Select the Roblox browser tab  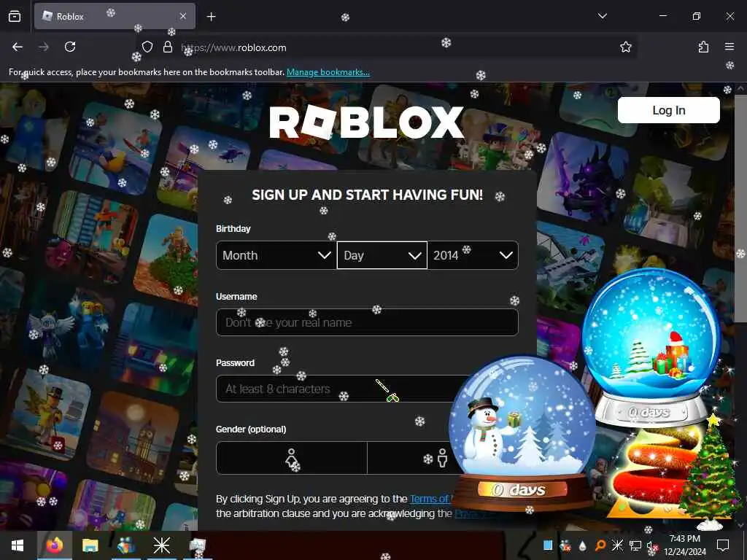115,16
